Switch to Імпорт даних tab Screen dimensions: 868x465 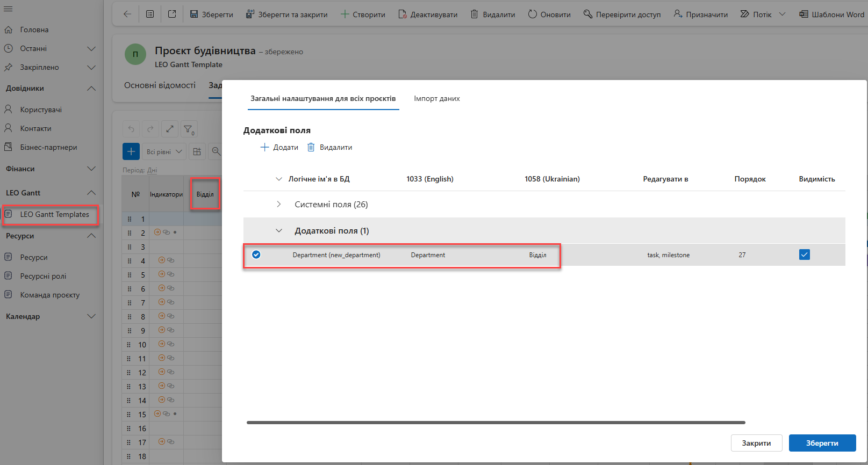point(436,98)
